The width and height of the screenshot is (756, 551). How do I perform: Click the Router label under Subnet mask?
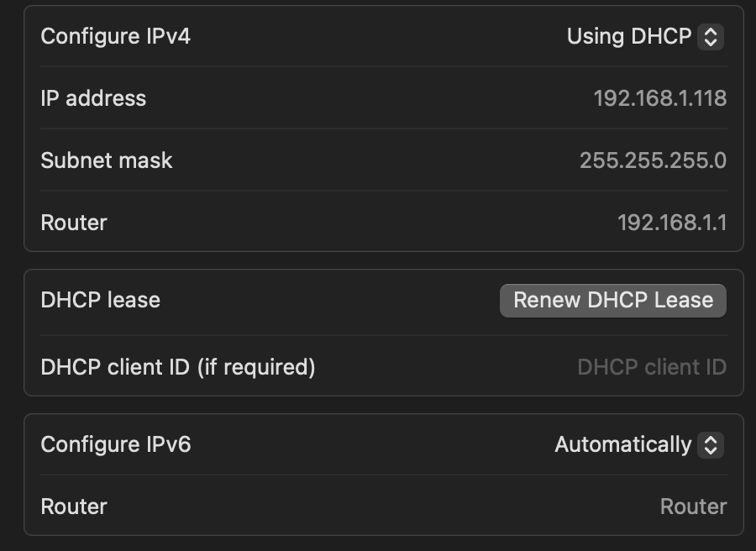point(74,223)
